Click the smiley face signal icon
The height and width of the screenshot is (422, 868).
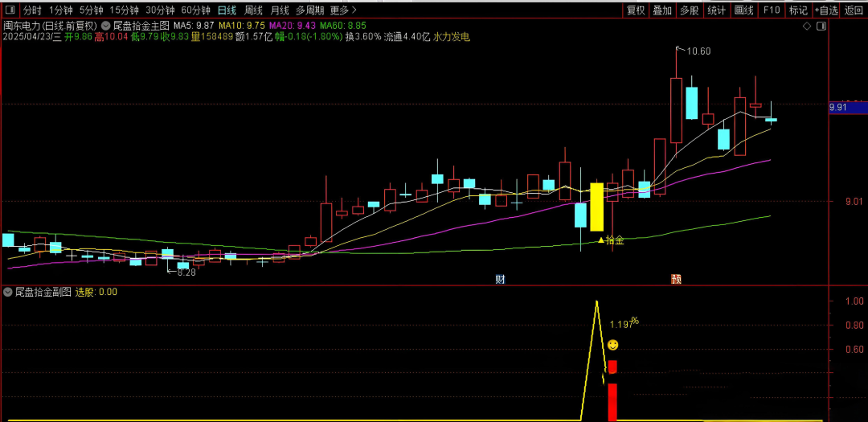612,345
